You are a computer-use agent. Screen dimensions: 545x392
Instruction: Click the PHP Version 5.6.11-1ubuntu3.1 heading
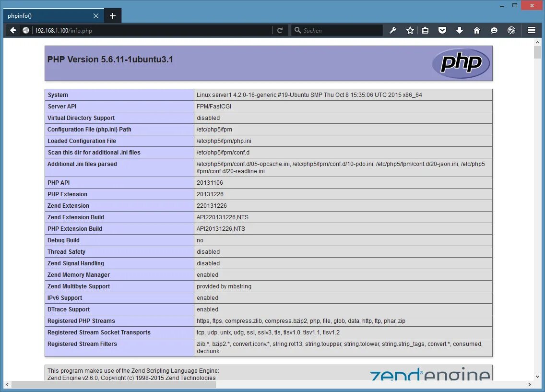click(110, 59)
